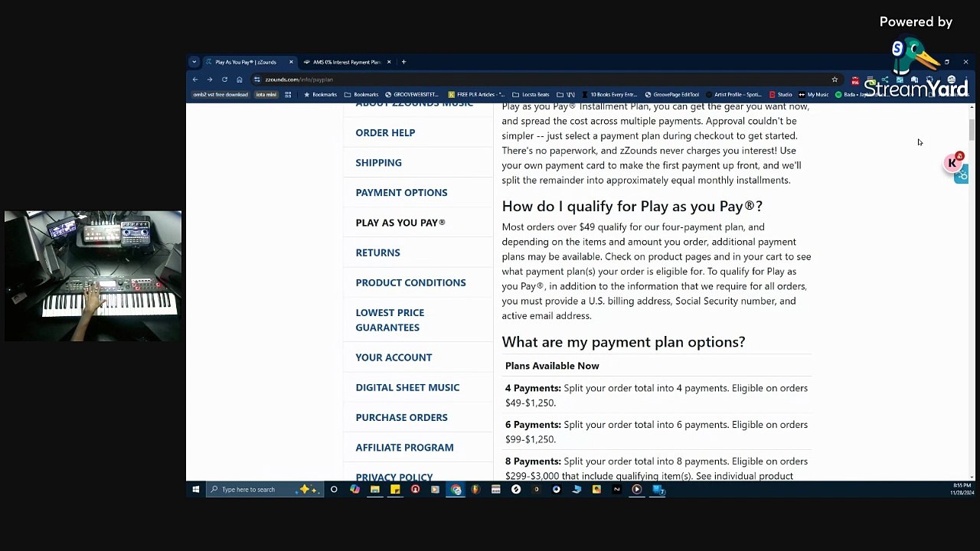Click the webcam keyboard video thumbnail
The width and height of the screenshot is (980, 551).
tap(93, 276)
